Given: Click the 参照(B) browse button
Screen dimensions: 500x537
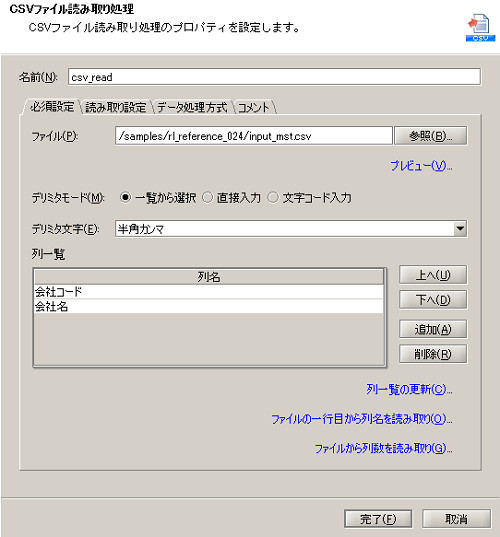Looking at the screenshot, I should [x=431, y=136].
